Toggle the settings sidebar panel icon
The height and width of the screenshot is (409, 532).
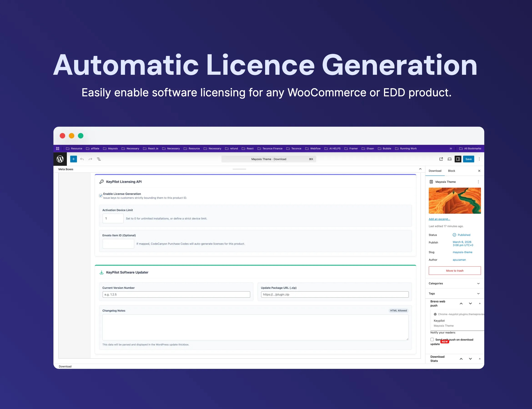(x=458, y=159)
